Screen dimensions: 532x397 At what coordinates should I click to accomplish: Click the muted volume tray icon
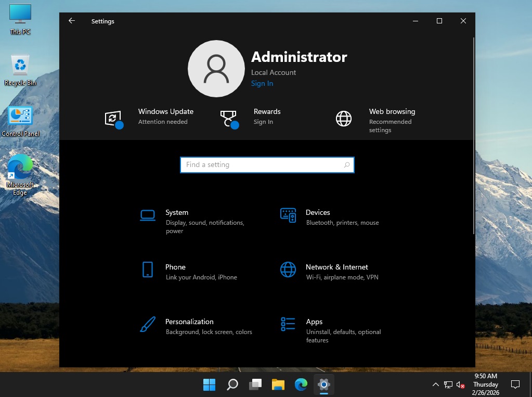click(460, 385)
